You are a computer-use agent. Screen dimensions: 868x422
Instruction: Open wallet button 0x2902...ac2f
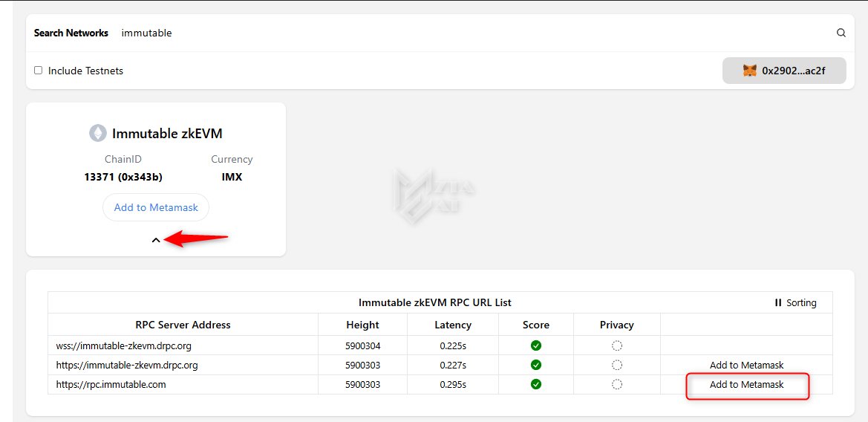coord(784,71)
